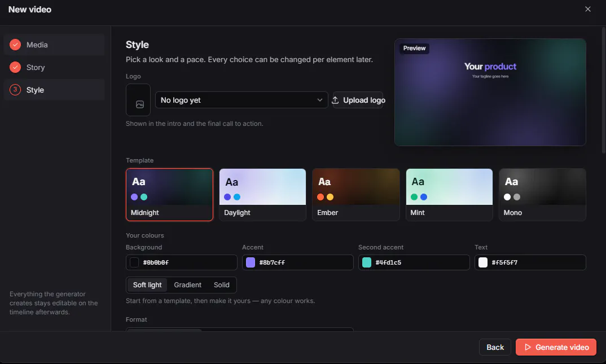
Task: Click the Story step checkmark icon
Action: (x=15, y=67)
